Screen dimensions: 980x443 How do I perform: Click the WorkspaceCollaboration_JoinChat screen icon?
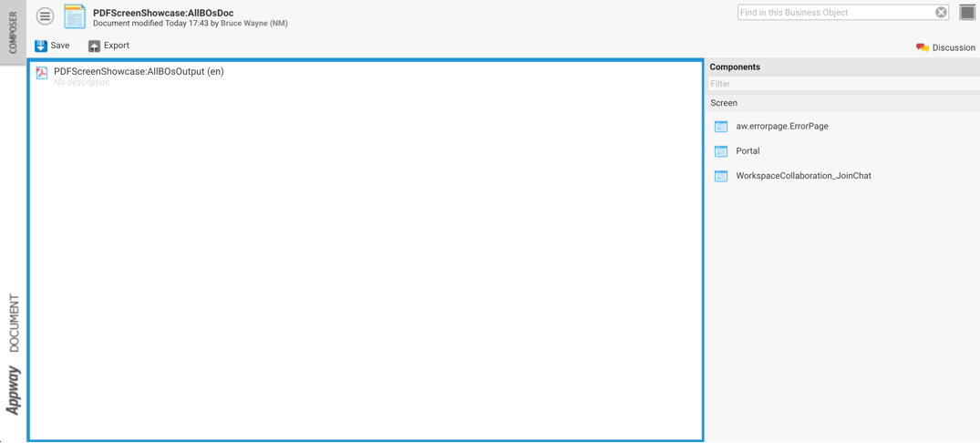click(720, 176)
